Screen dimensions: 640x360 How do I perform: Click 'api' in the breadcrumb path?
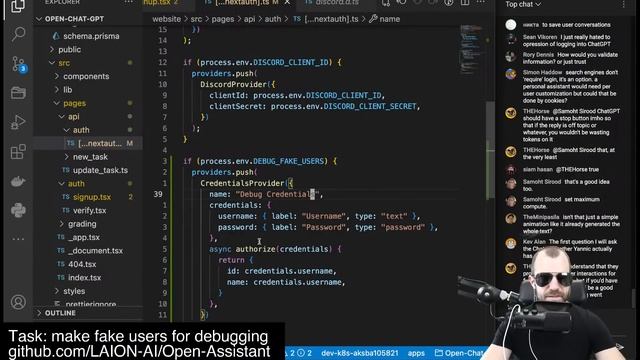(x=249, y=19)
